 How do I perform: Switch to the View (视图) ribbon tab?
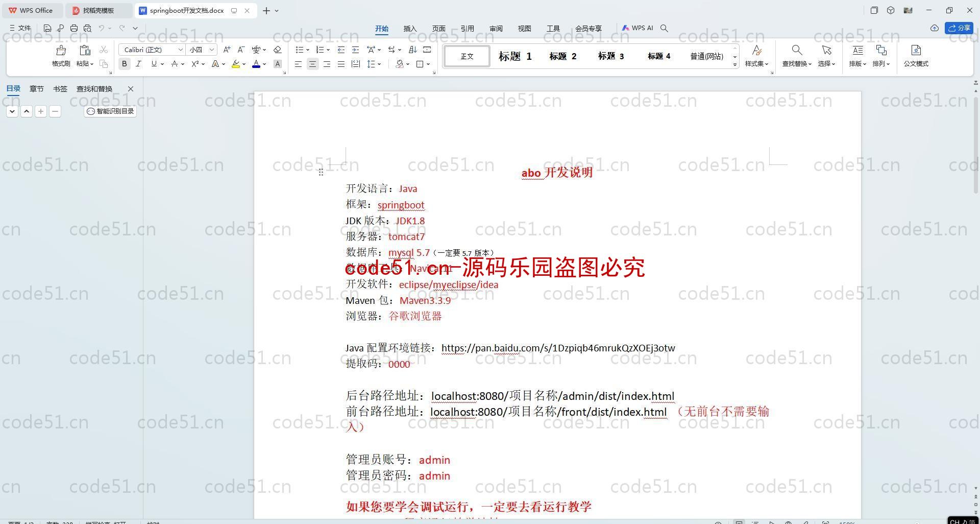click(x=525, y=29)
